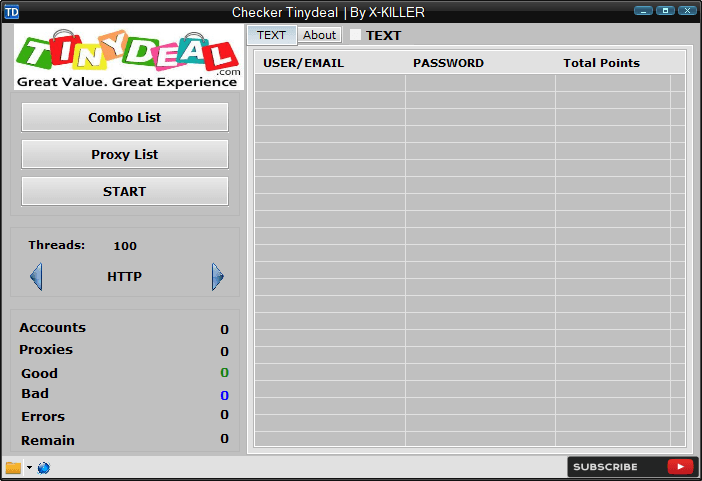Click the Bad counter label
This screenshot has height=481, width=702.
point(35,394)
